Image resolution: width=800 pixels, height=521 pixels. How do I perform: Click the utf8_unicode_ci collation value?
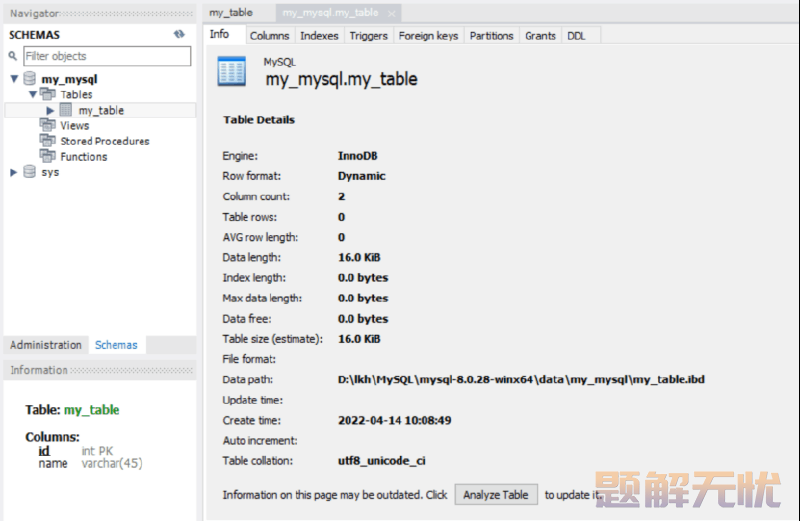point(382,461)
